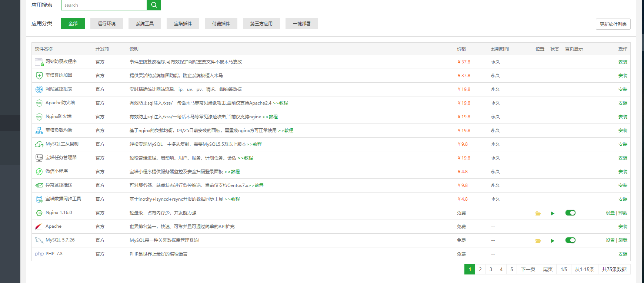Switch to the 付费插件 category
Screen dimensions: 644x283
tap(221, 23)
